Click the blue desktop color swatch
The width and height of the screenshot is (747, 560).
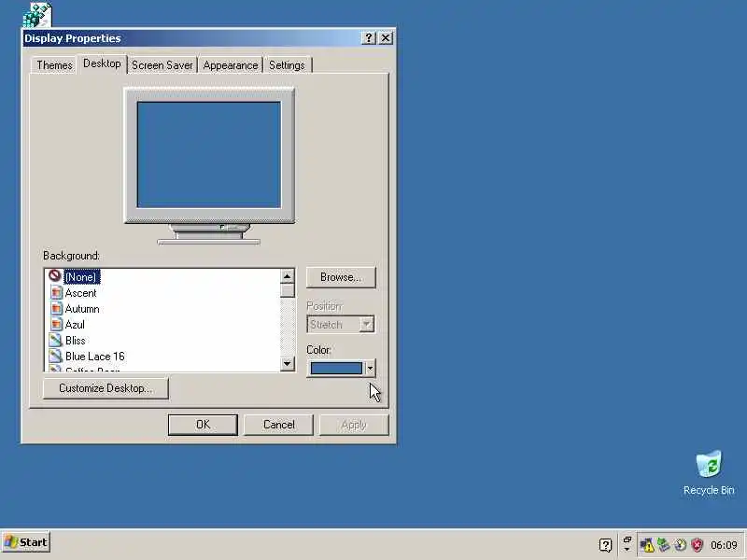(x=336, y=368)
